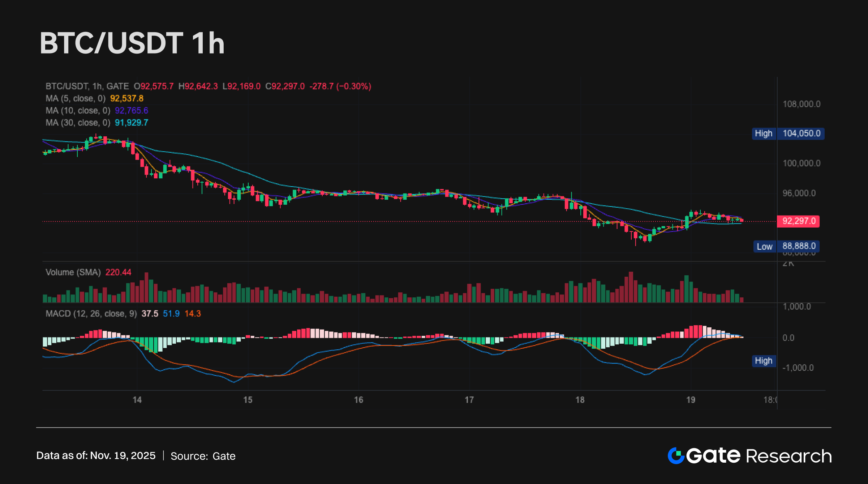This screenshot has height=484, width=868.
Task: Click the BTC/USDT, 1h, GATE symbol legend
Action: 87,86
